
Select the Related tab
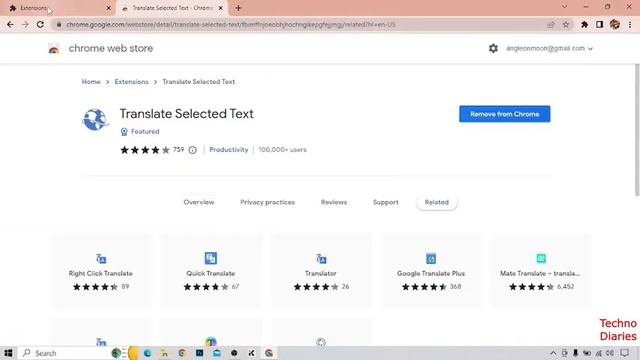click(436, 202)
